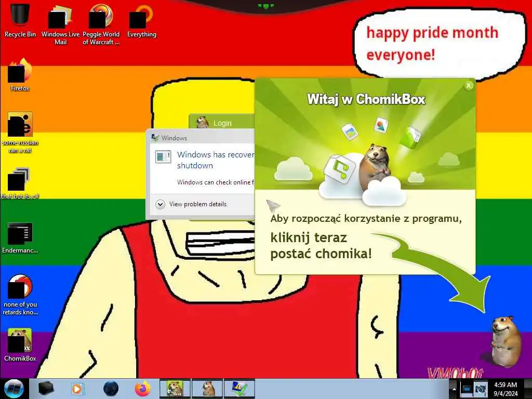Open Windows Media Player from taskbar

[x=77, y=389]
